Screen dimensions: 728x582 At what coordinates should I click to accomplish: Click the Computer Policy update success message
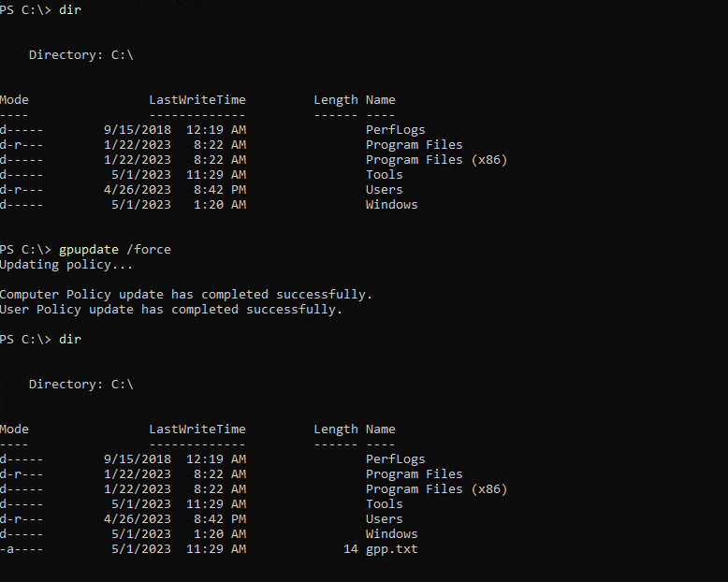point(185,295)
